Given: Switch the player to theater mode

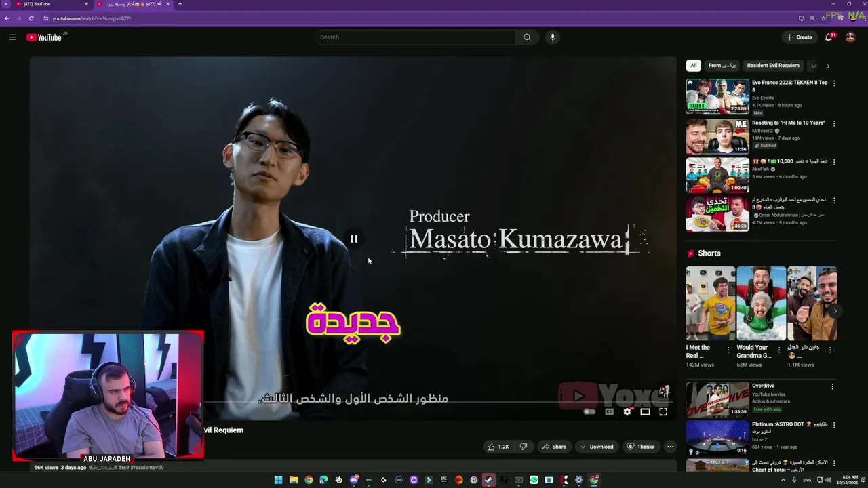Looking at the screenshot, I should pos(645,411).
